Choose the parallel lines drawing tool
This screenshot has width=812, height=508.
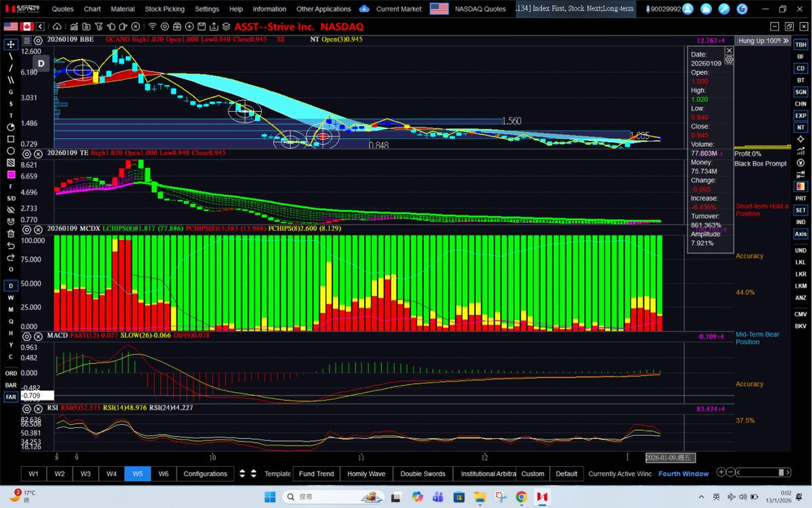11,80
